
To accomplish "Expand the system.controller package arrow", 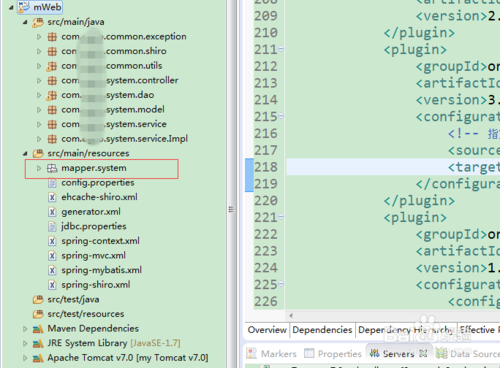I will click(x=39, y=81).
